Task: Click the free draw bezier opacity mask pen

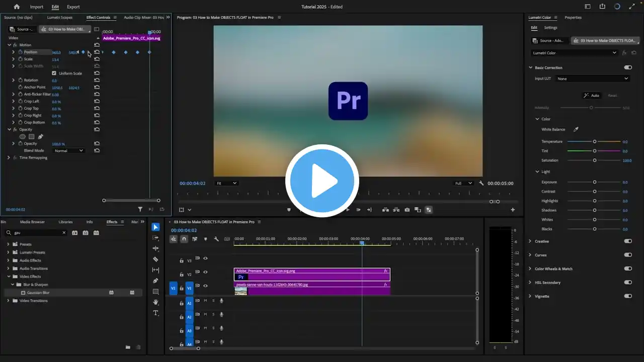Action: tap(41, 136)
